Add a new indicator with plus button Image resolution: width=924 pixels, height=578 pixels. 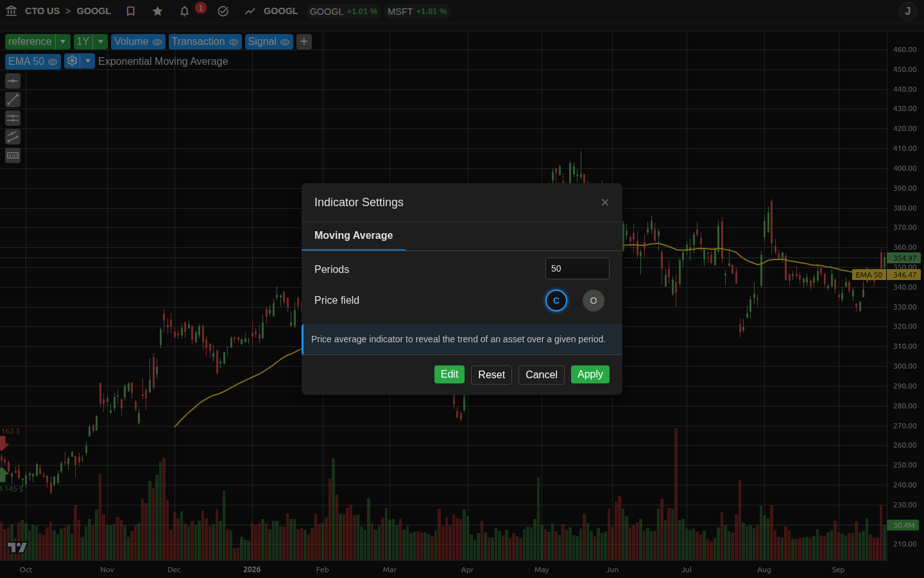click(x=304, y=42)
